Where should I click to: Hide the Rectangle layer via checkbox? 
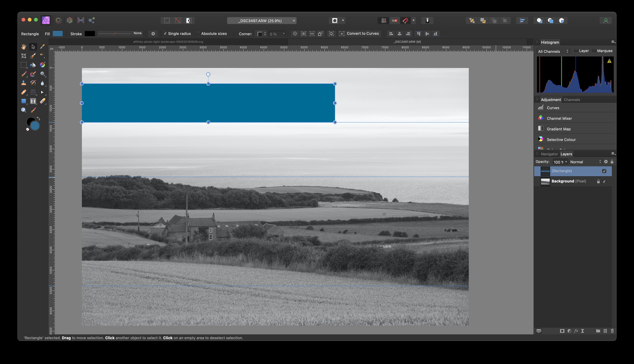tap(604, 171)
